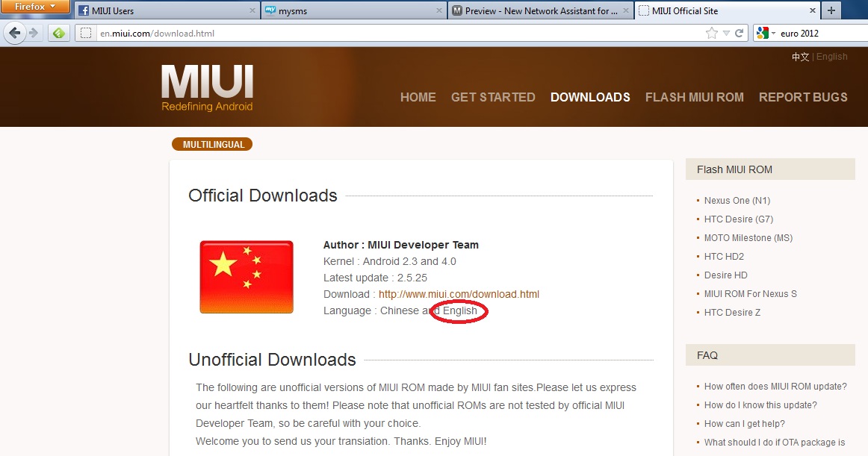Screen dimensions: 868x456
Task: Click the 'Unofficial Downloads' heading
Action: [272, 360]
